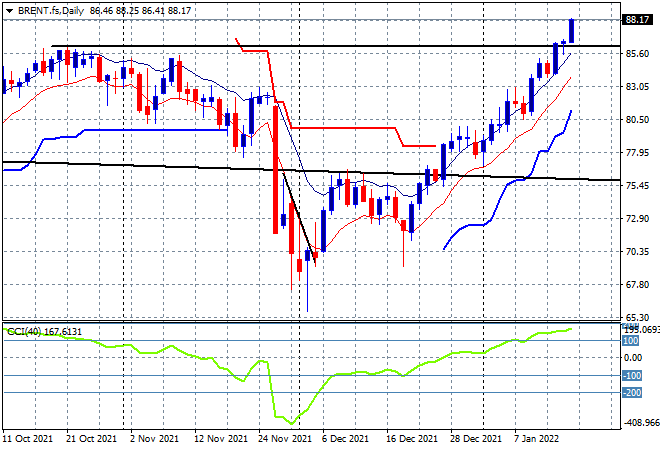Click the 77.95 price axis label
This screenshot has width=660, height=450.
637,152
